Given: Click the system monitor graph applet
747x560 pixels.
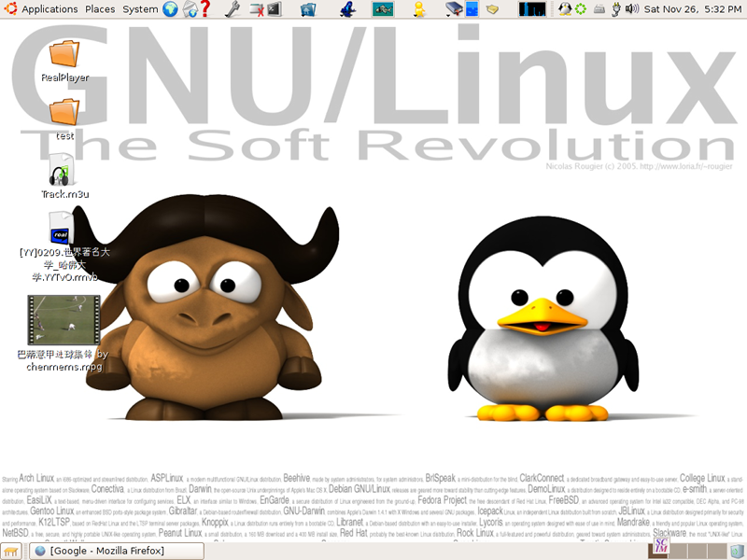Looking at the screenshot, I should pos(532,9).
